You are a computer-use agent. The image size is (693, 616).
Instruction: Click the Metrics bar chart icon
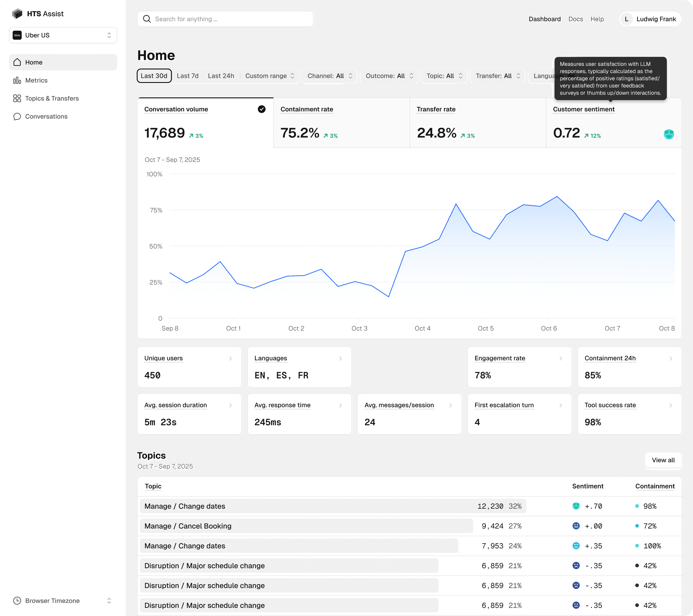17,80
